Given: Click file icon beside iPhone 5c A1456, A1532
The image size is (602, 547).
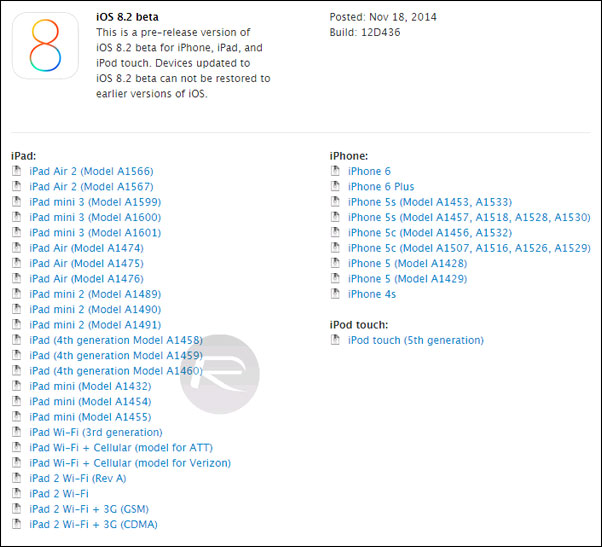Looking at the screenshot, I should (x=335, y=232).
